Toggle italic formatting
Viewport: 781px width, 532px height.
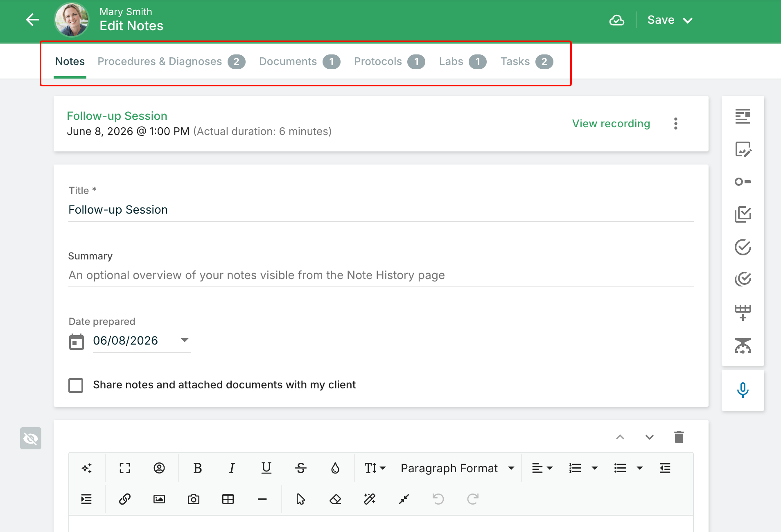232,468
